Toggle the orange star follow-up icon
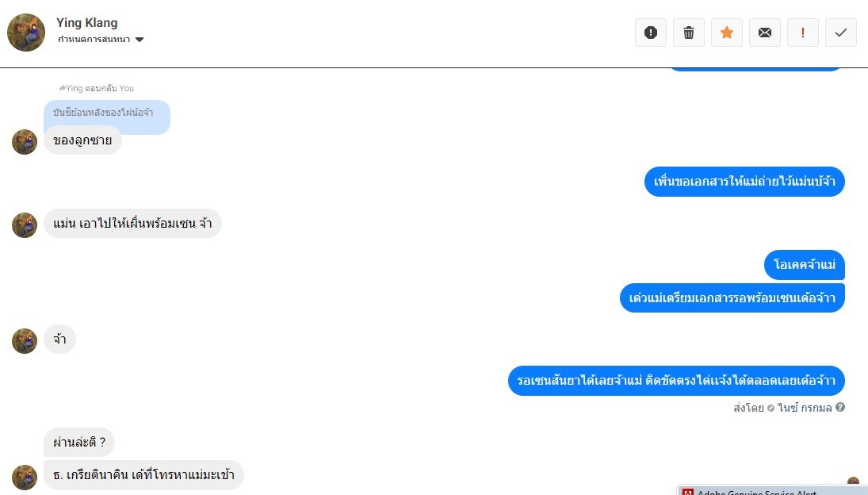This screenshot has width=868, height=495. (x=727, y=33)
